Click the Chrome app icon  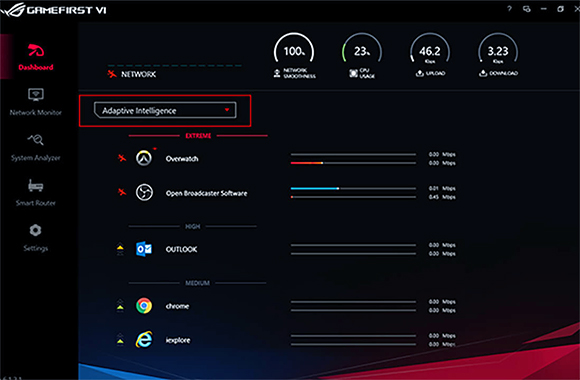tap(144, 306)
